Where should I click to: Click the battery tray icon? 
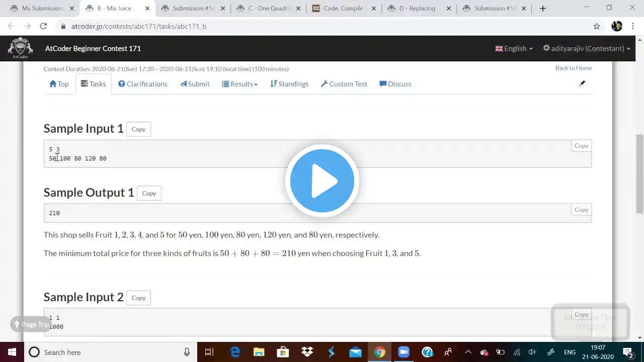pyautogui.click(x=500, y=352)
